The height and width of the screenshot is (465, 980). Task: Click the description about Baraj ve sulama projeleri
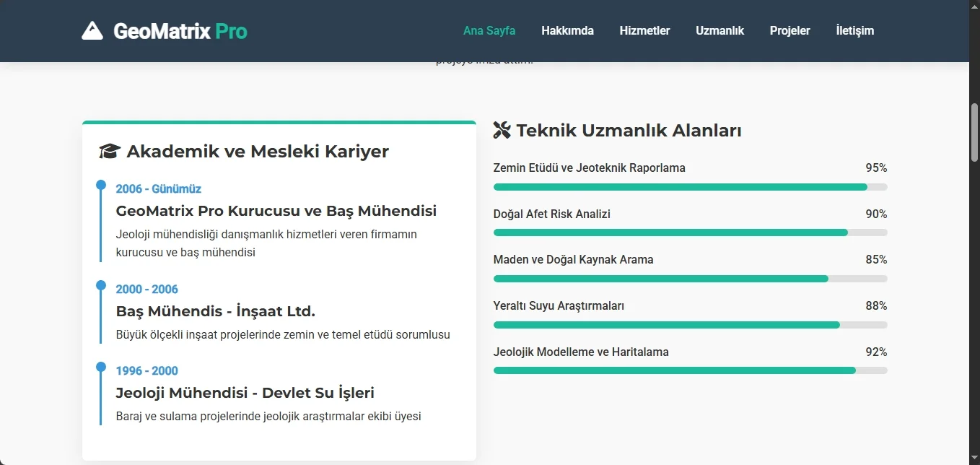pyautogui.click(x=268, y=417)
